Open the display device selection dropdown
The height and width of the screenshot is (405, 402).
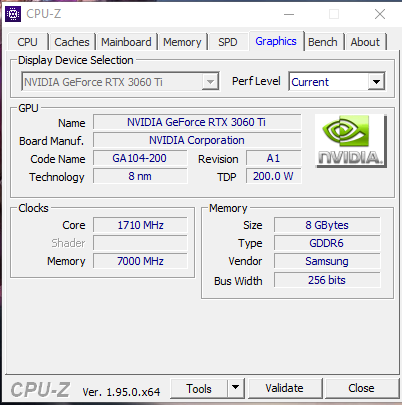pyautogui.click(x=120, y=81)
